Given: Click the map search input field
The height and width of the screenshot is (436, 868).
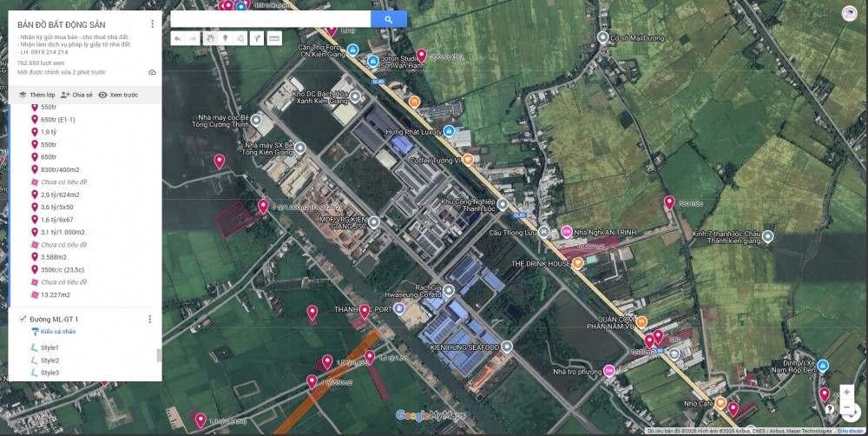Looking at the screenshot, I should pos(270,19).
